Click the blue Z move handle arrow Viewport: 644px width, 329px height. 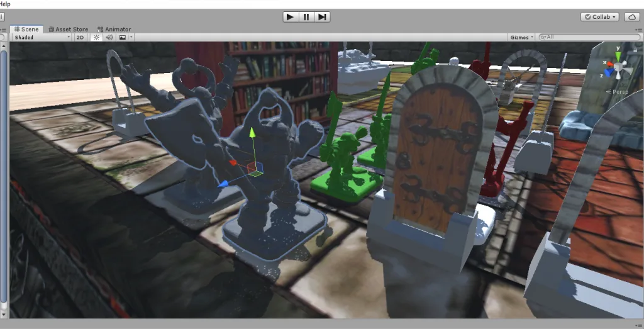[x=223, y=184]
